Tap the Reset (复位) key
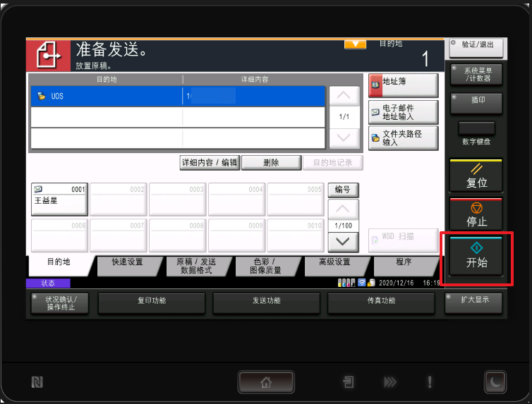532x404 pixels. click(476, 176)
